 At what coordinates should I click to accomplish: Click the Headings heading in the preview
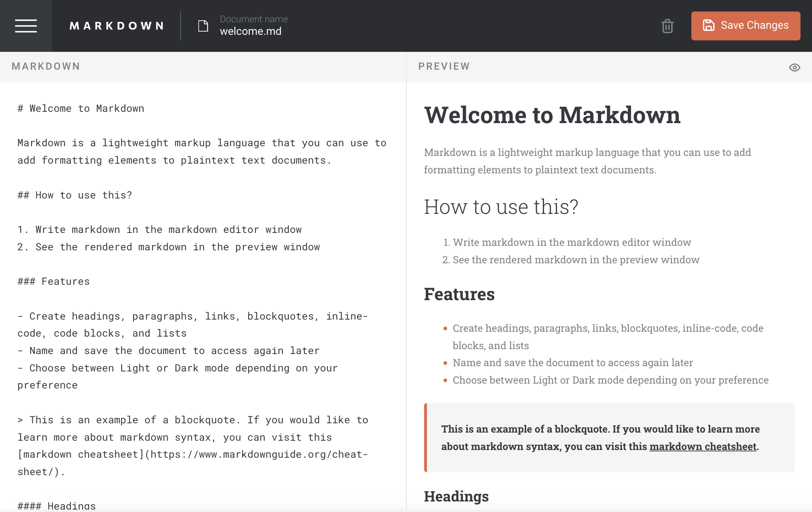point(457,496)
